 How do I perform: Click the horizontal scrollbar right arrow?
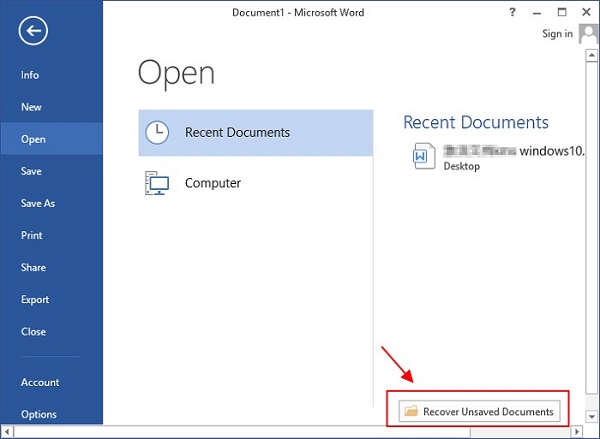(575, 431)
